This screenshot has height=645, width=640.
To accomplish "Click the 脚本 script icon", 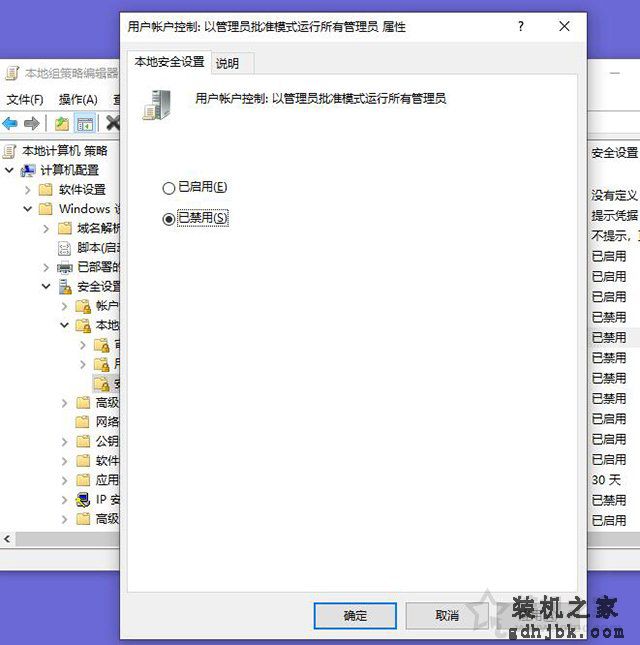I will 65,248.
